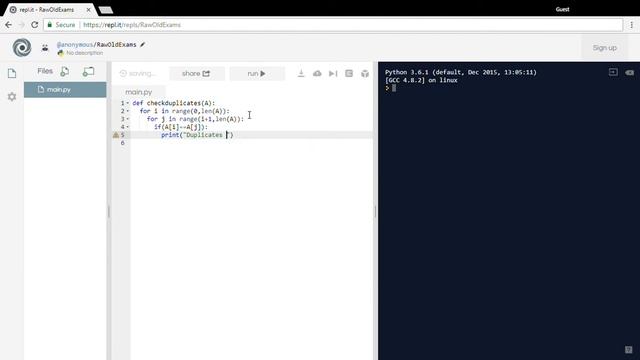This screenshot has width=640, height=360.
Task: Collapse code fold at line 3
Action: point(128,119)
